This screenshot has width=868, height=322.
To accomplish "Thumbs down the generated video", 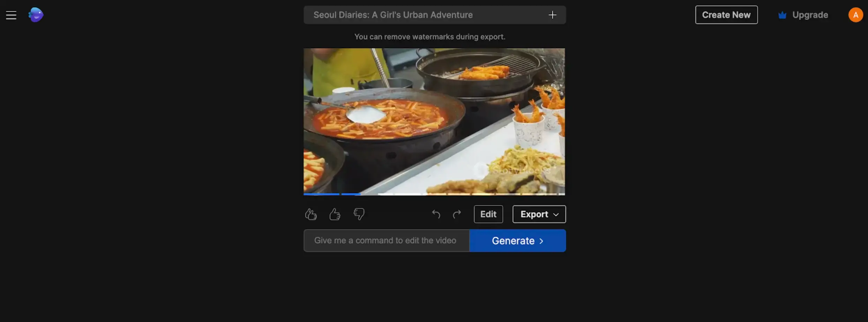I will [358, 214].
